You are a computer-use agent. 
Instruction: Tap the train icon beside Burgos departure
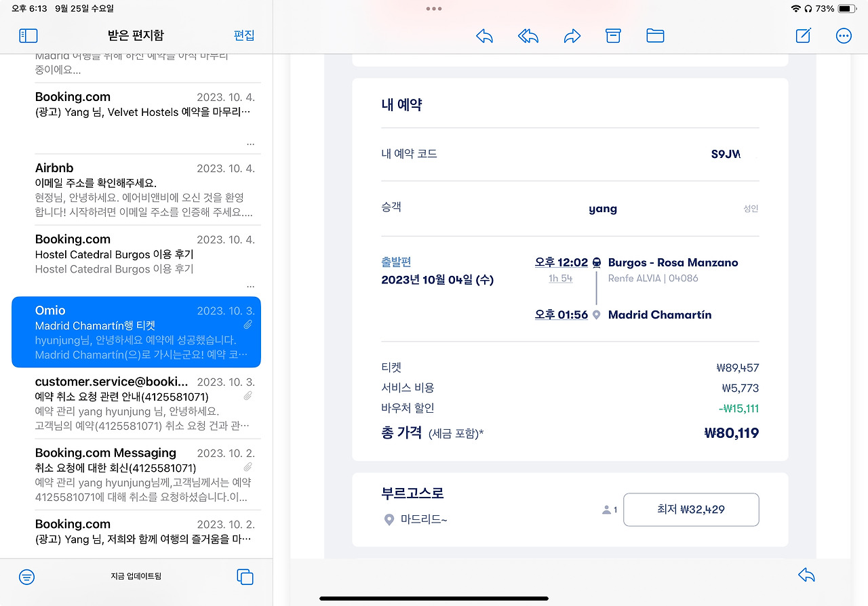coord(597,262)
